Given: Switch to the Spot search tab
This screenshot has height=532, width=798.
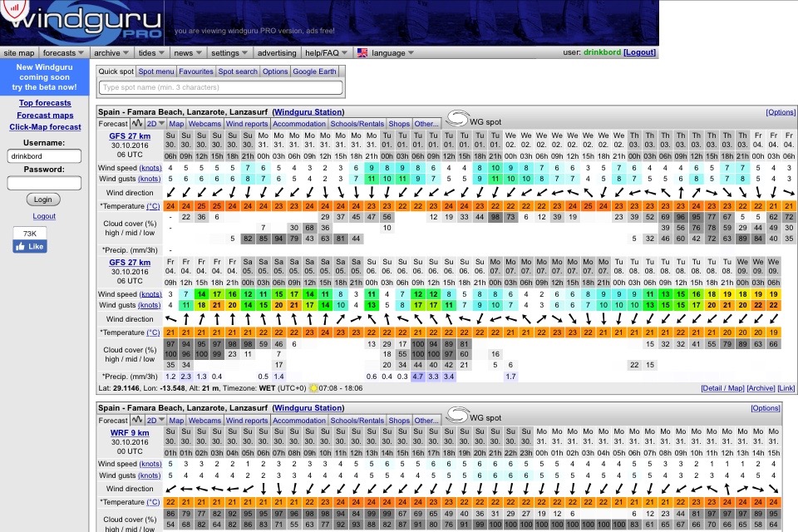Looking at the screenshot, I should point(238,71).
